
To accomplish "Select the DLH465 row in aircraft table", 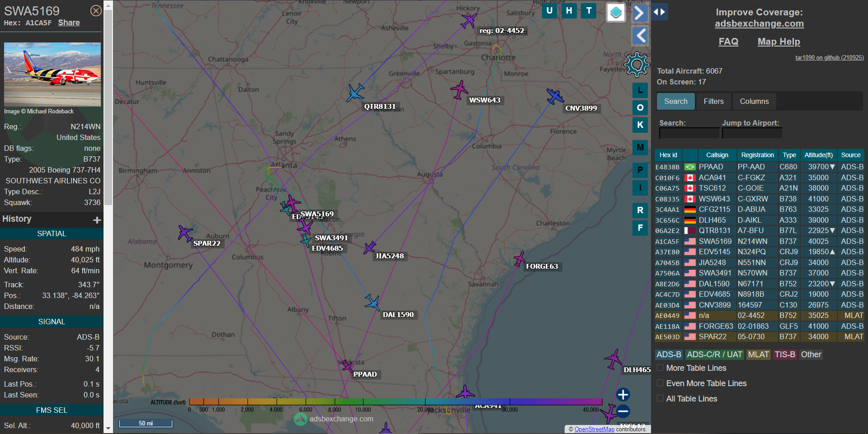I will (759, 220).
